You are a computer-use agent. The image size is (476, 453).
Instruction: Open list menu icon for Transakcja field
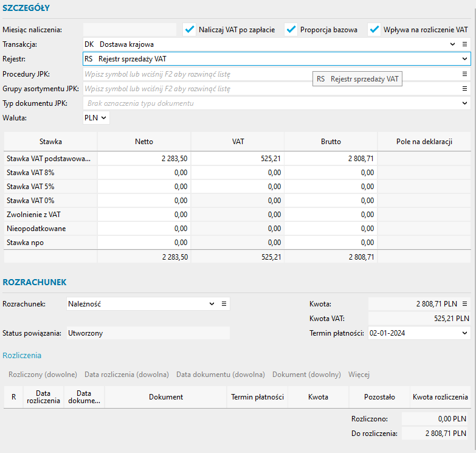tap(464, 44)
